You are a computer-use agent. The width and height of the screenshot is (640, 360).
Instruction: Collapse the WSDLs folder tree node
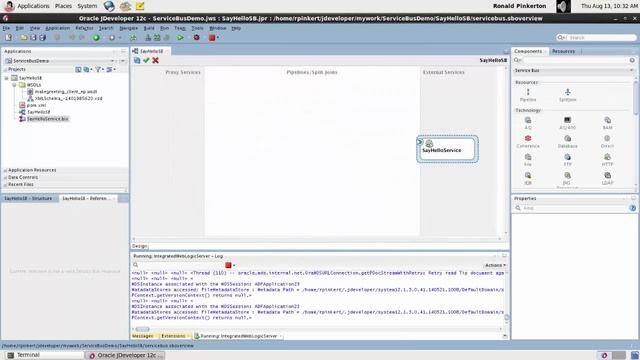coord(14,85)
